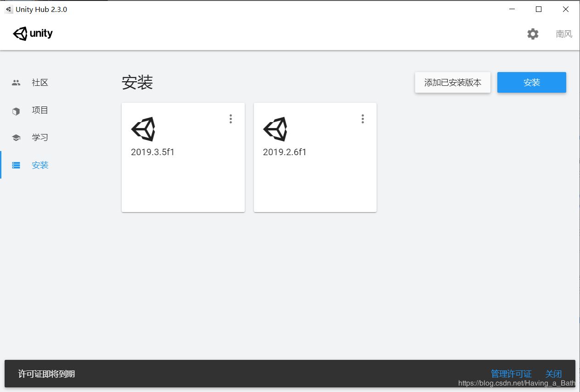Open account menu 南风
The height and width of the screenshot is (392, 580).
point(564,34)
